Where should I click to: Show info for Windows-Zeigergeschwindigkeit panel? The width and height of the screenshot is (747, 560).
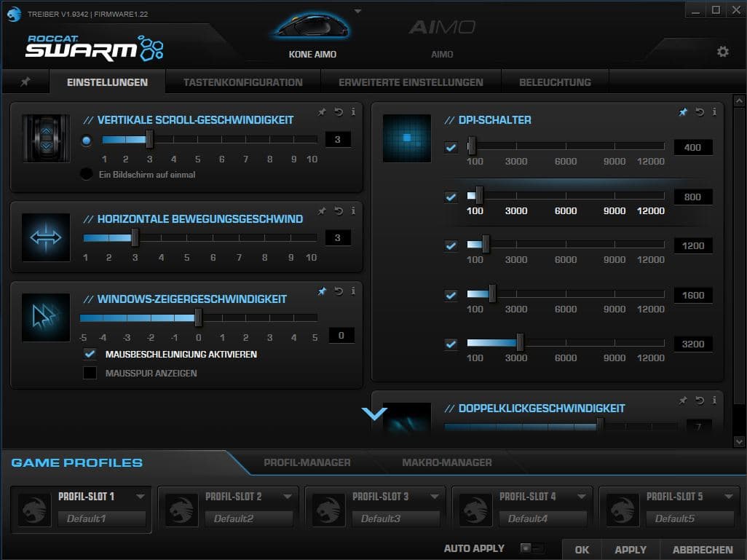[353, 291]
